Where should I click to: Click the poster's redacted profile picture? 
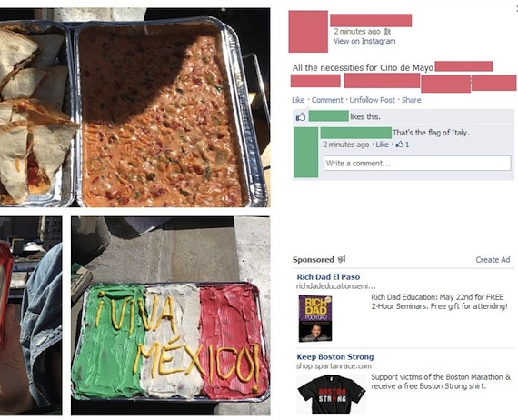point(308,32)
